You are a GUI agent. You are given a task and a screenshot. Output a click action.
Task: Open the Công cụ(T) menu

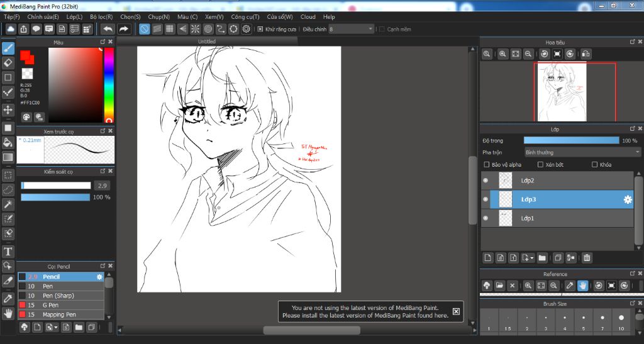[x=245, y=17]
